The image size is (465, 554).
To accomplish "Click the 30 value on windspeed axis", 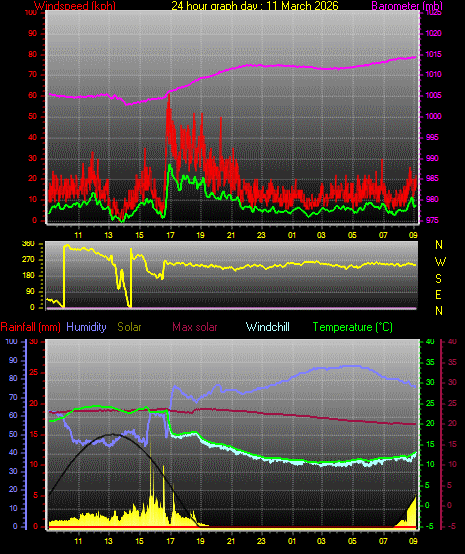I will click(x=33, y=158).
